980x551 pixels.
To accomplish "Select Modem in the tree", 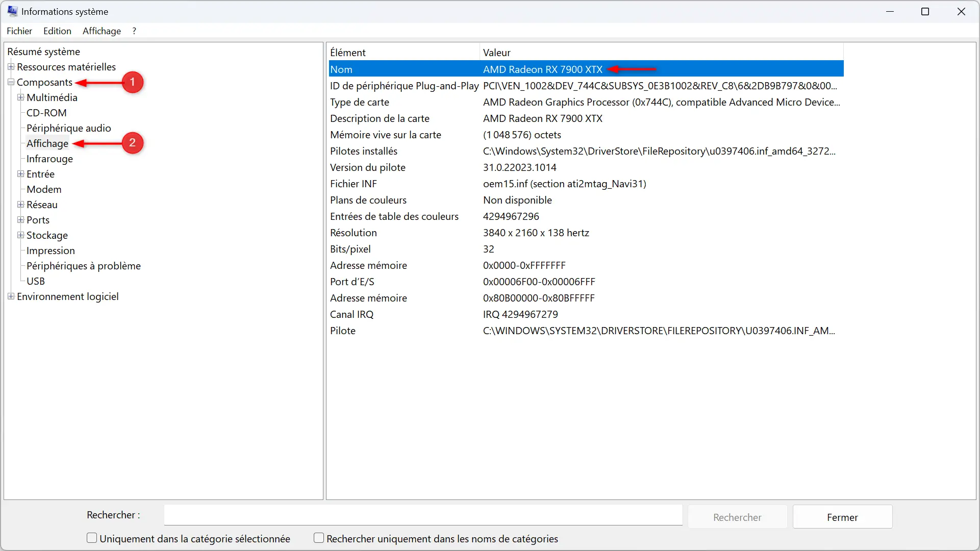I will click(44, 189).
